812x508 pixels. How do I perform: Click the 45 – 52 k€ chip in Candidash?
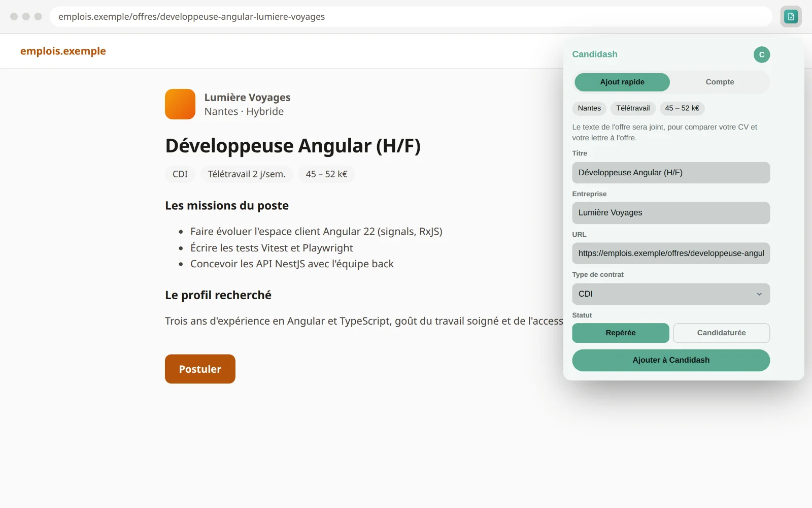tap(682, 108)
